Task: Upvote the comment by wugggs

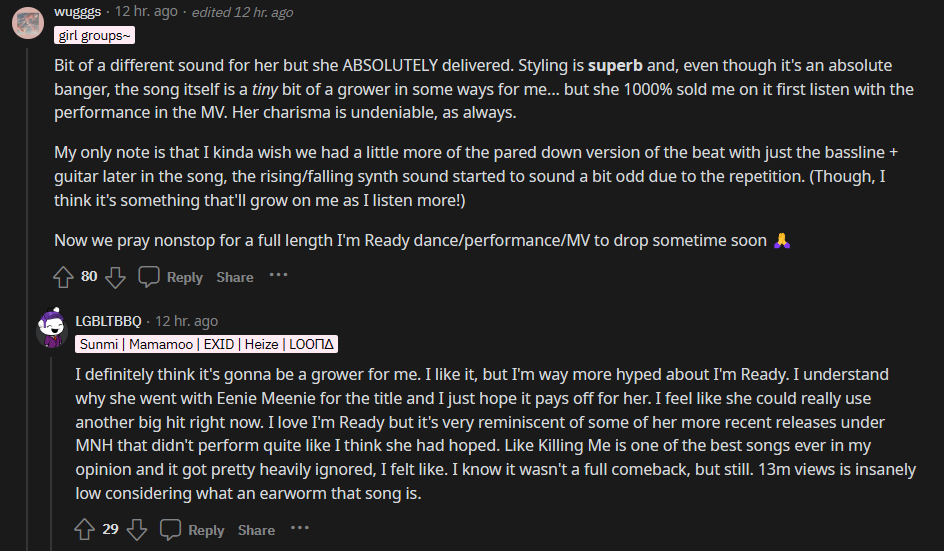Action: (x=62, y=277)
